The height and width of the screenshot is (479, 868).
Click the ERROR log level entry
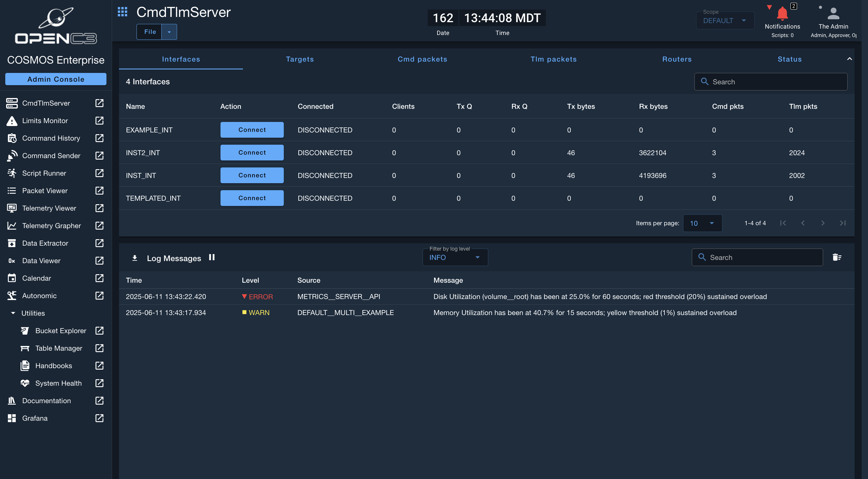pos(258,297)
